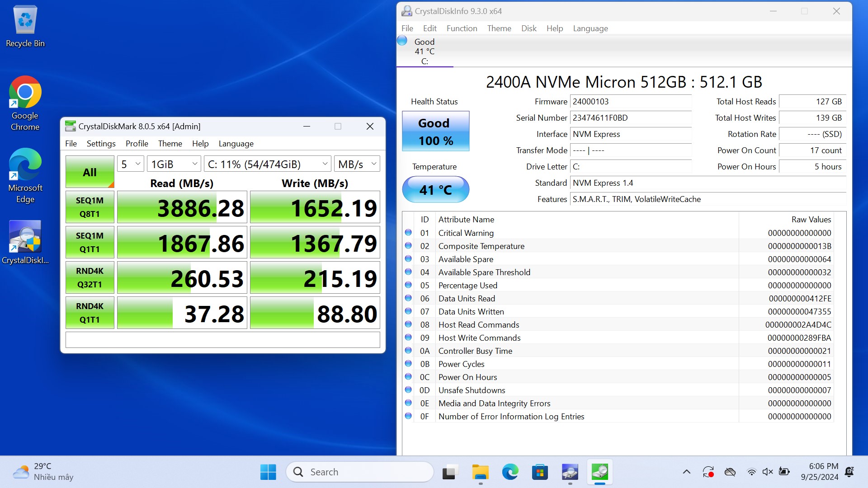868x488 pixels.
Task: Open the Recycle Bin desktop icon
Action: [x=25, y=26]
